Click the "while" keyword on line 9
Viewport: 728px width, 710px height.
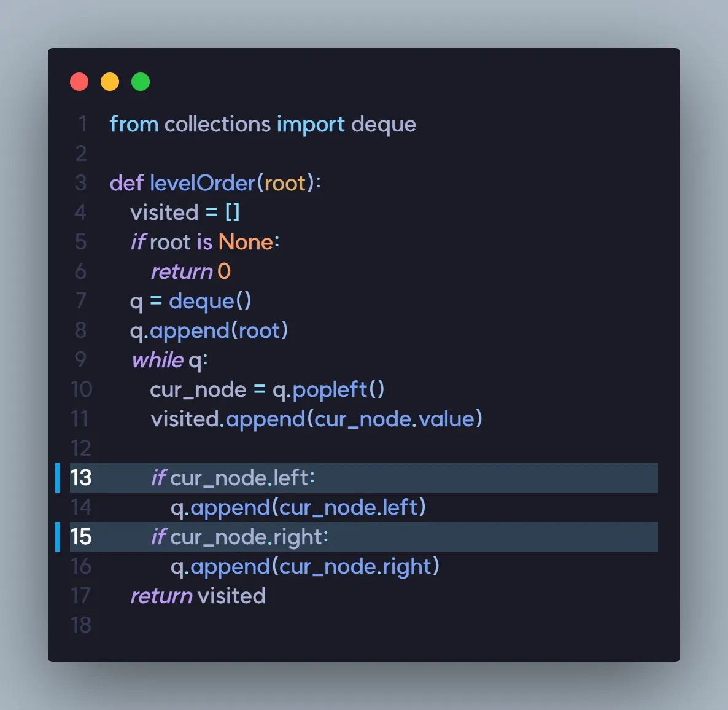point(158,360)
